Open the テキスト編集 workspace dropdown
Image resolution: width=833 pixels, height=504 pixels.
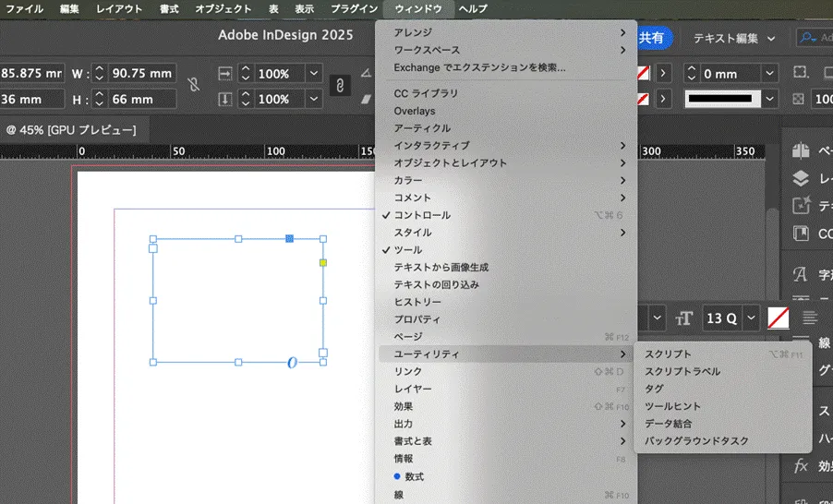click(x=733, y=38)
